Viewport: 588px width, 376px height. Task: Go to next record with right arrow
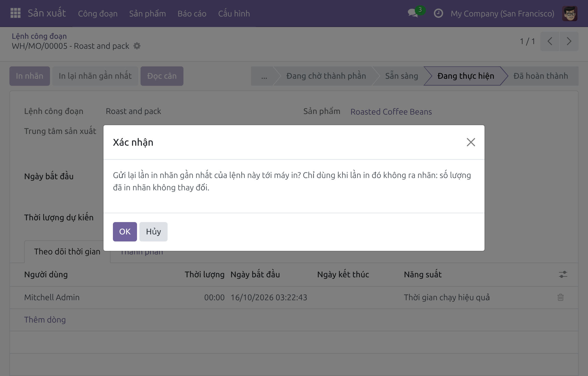point(569,41)
